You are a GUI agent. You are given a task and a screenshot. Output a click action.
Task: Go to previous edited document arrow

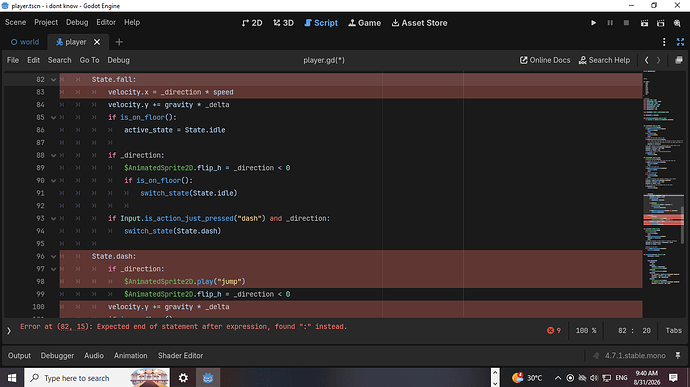(x=646, y=60)
